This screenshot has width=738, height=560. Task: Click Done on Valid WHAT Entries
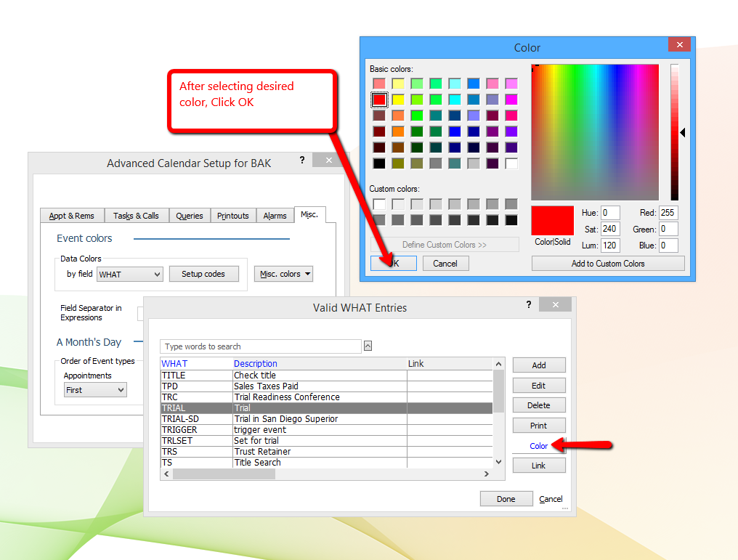click(506, 498)
